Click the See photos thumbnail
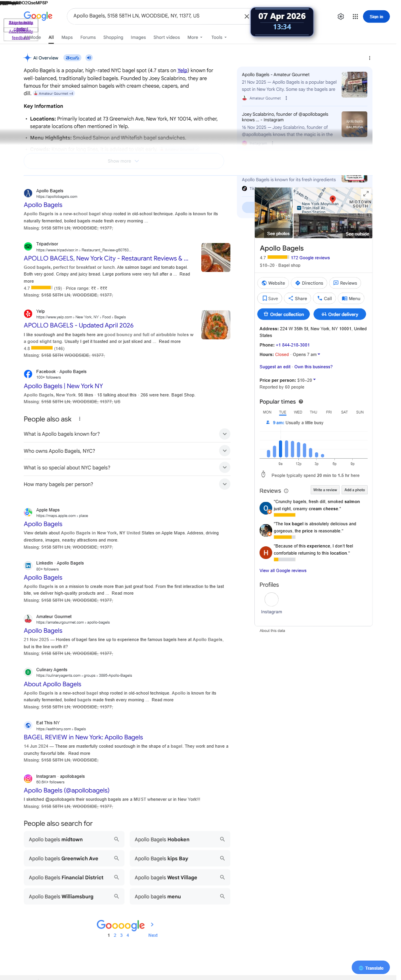Screen dimensions: 401x980 click(274, 213)
